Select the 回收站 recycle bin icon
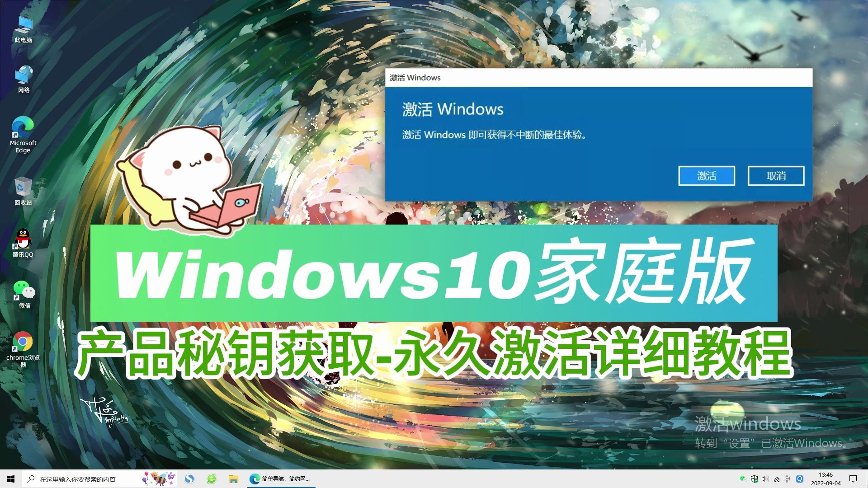Screen dimensions: 868x488 pyautogui.click(x=23, y=192)
